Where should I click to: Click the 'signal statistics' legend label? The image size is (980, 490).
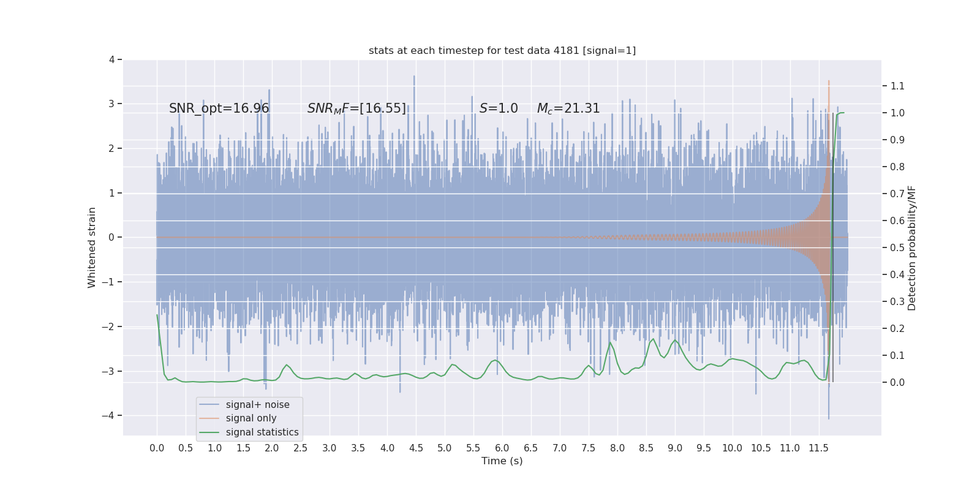pyautogui.click(x=262, y=432)
